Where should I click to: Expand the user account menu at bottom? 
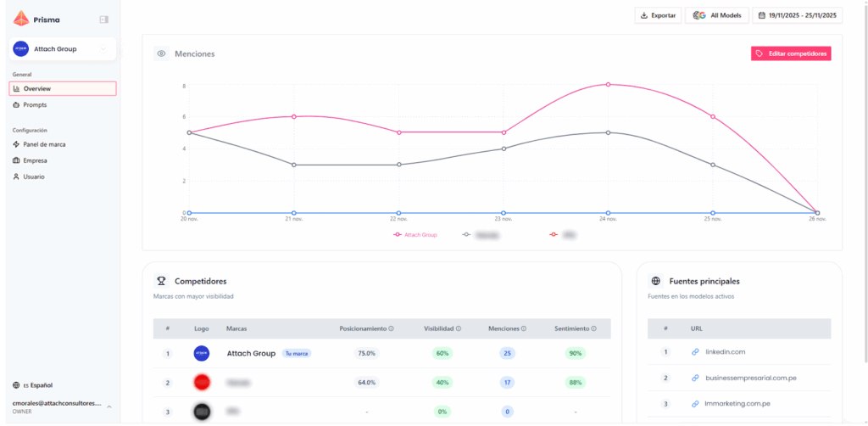coord(108,406)
